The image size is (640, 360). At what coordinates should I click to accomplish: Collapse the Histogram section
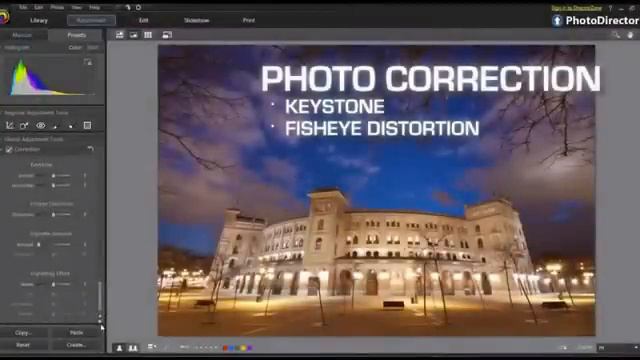2,47
